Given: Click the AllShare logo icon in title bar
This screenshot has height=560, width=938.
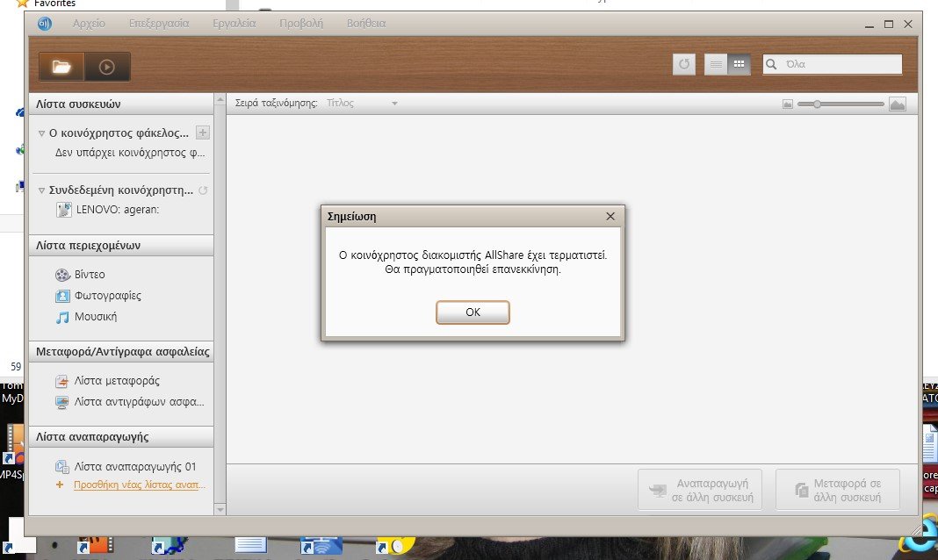Looking at the screenshot, I should [44, 24].
